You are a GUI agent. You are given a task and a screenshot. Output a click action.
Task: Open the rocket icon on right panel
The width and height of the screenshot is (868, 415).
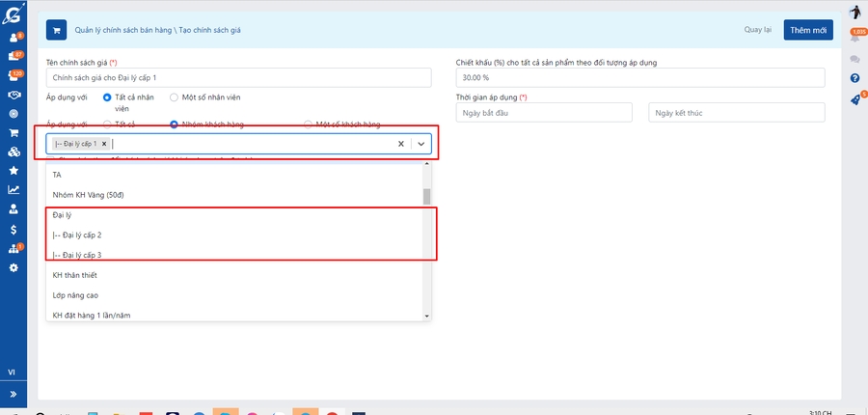[854, 100]
